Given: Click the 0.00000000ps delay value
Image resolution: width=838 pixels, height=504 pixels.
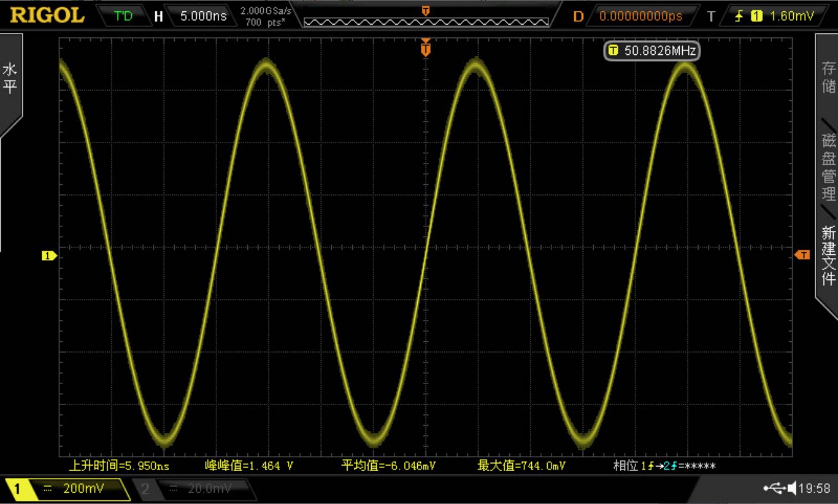Looking at the screenshot, I should (x=640, y=16).
